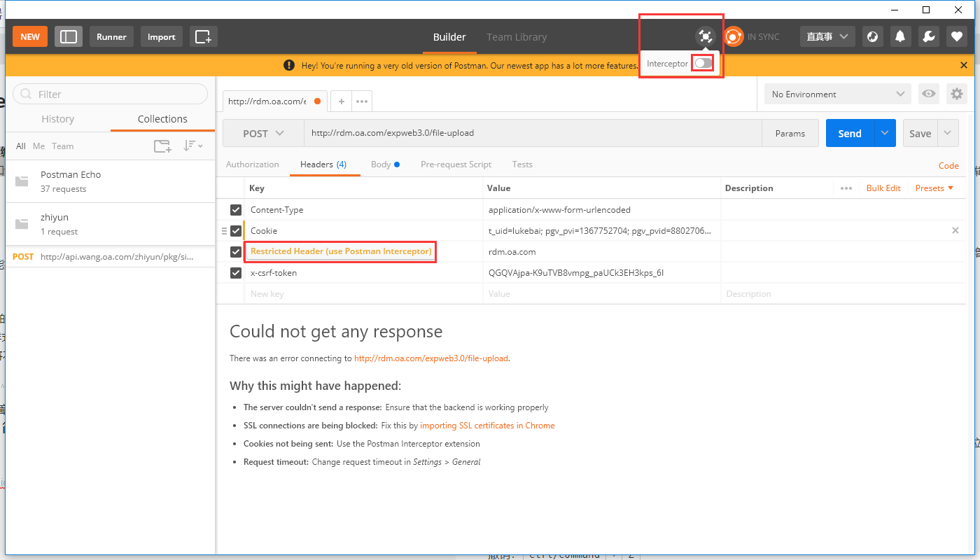
Task: Click the orange NEW button
Action: click(30, 37)
